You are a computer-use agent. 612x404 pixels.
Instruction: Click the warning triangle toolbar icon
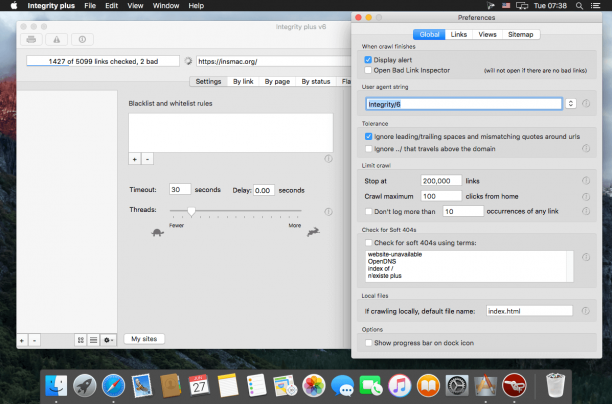click(57, 39)
